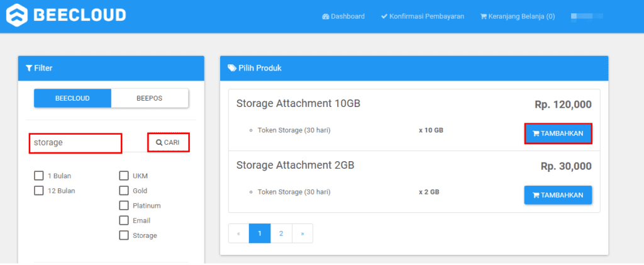Click the Pilih Produk panel header
This screenshot has height=265, width=644.
414,68
